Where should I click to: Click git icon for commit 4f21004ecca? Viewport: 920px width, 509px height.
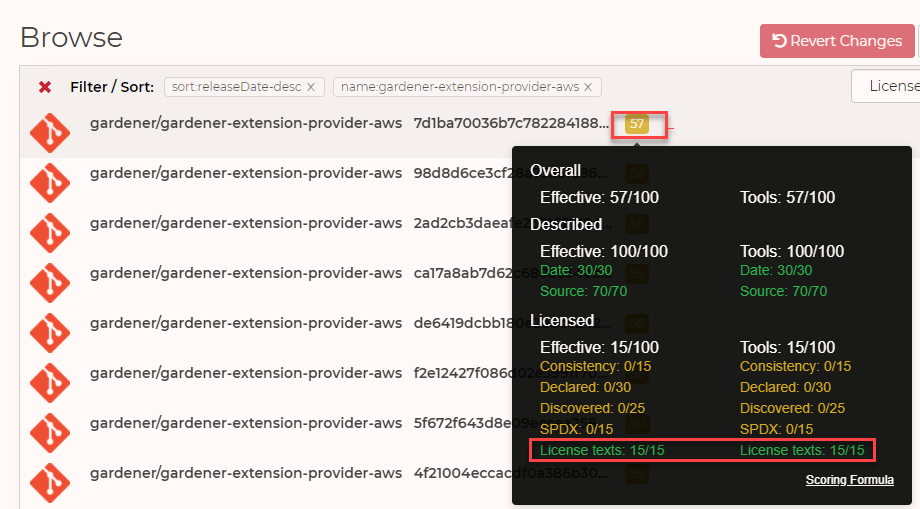tap(50, 482)
